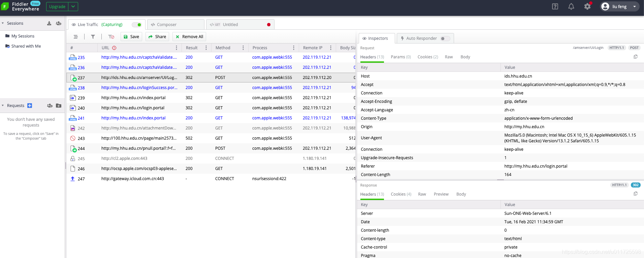Image resolution: width=644 pixels, height=258 pixels.
Task: Open the request Params (0) tab
Action: (x=401, y=57)
